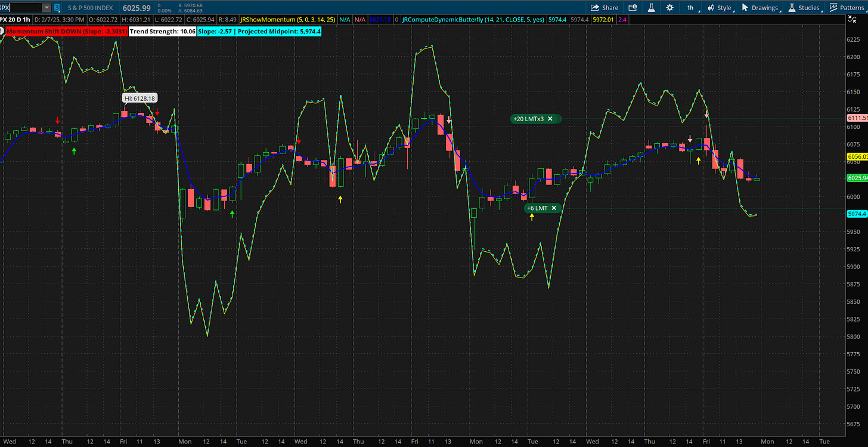868x447 pixels.
Task: Click the green 6025.94 price axis label
Action: pos(857,178)
